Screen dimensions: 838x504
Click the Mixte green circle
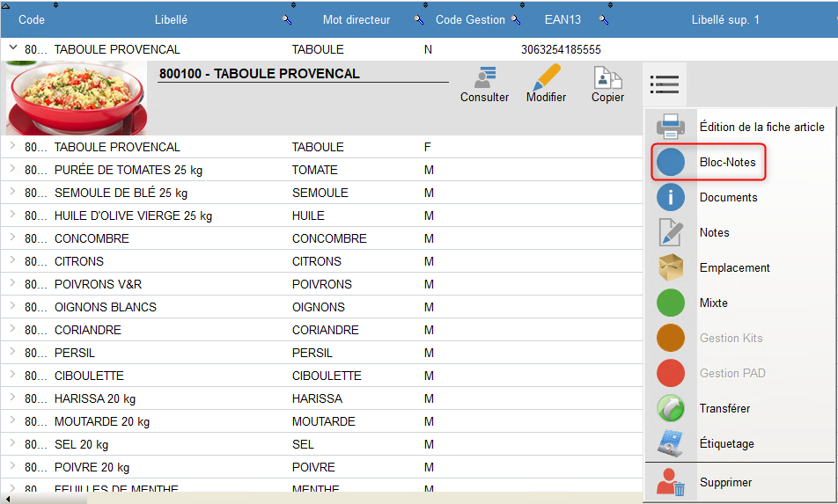pyautogui.click(x=671, y=303)
